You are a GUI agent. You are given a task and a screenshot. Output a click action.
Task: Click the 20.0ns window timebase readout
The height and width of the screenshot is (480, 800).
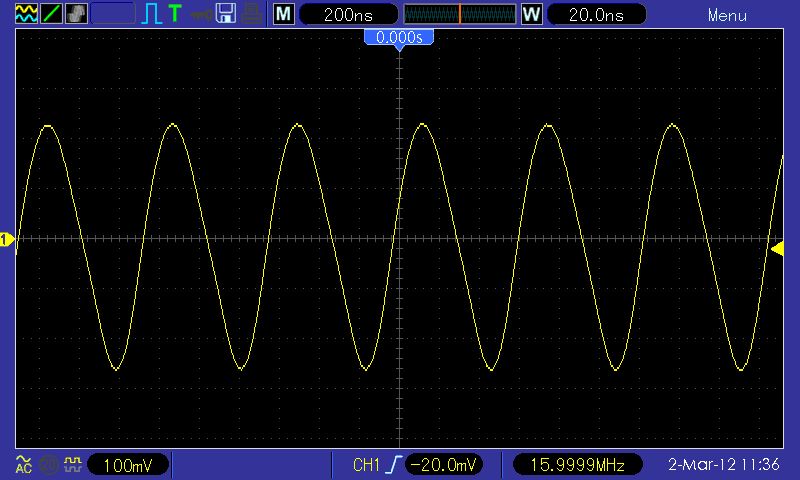[x=596, y=15]
